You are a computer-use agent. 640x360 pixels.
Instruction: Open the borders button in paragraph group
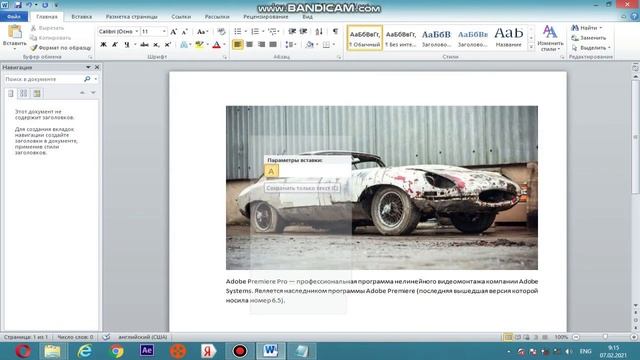click(326, 44)
